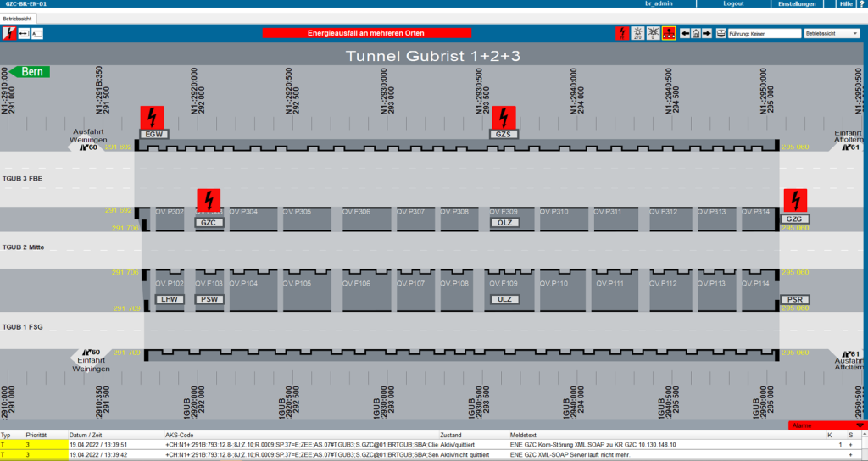Collapse the Alarme panel with the arrow

(x=860, y=425)
